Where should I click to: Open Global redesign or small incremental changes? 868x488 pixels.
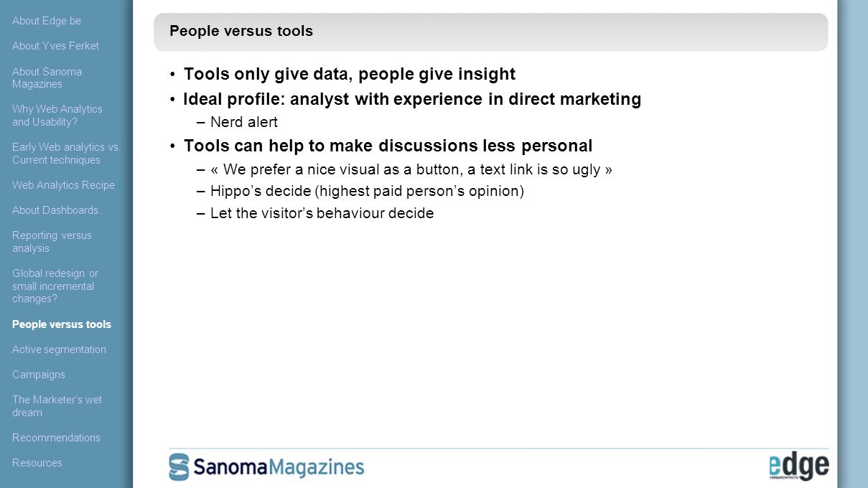click(55, 286)
